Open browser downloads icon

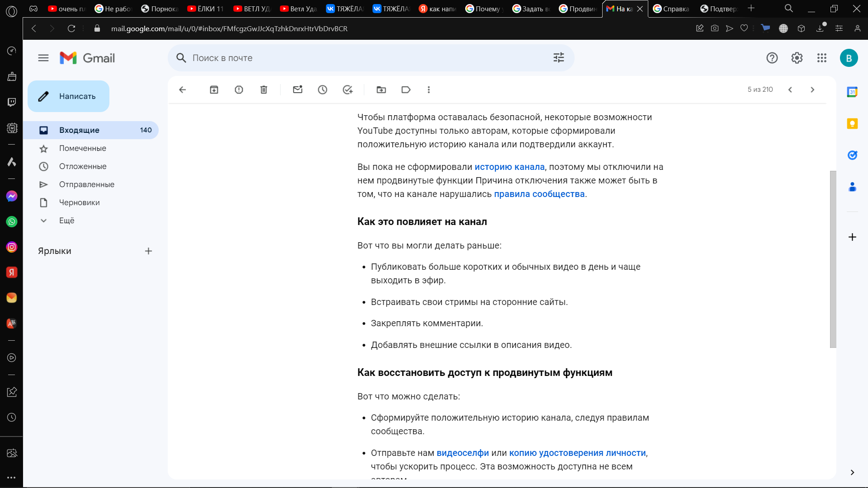pyautogui.click(x=820, y=28)
